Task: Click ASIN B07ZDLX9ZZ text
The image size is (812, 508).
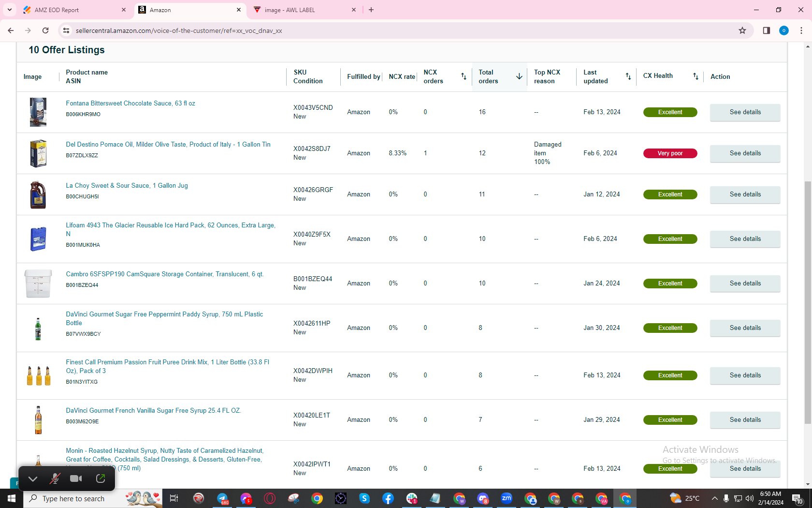Action: pyautogui.click(x=82, y=156)
